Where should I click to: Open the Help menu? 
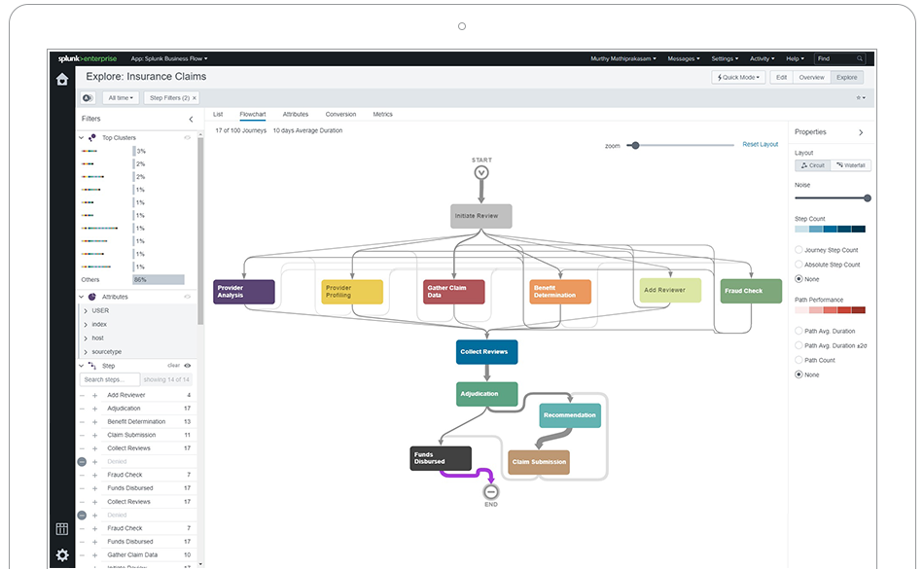tap(795, 58)
